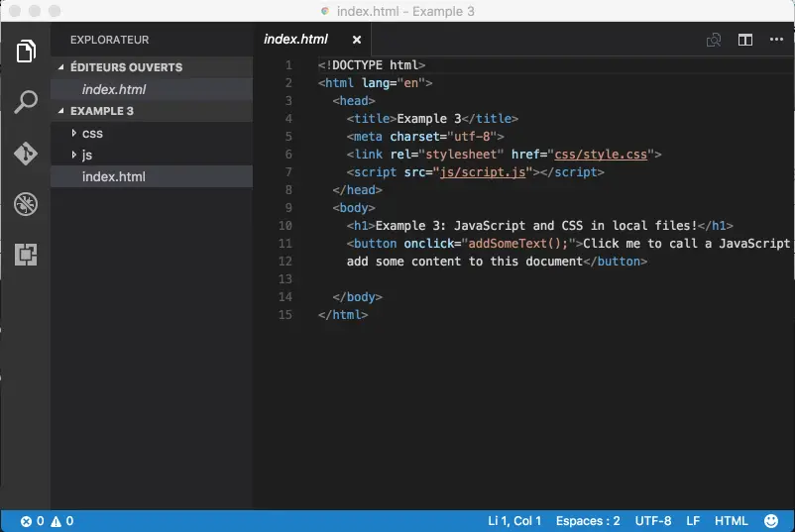Open the Explorer view in activity bar
The width and height of the screenshot is (795, 532).
(x=26, y=51)
